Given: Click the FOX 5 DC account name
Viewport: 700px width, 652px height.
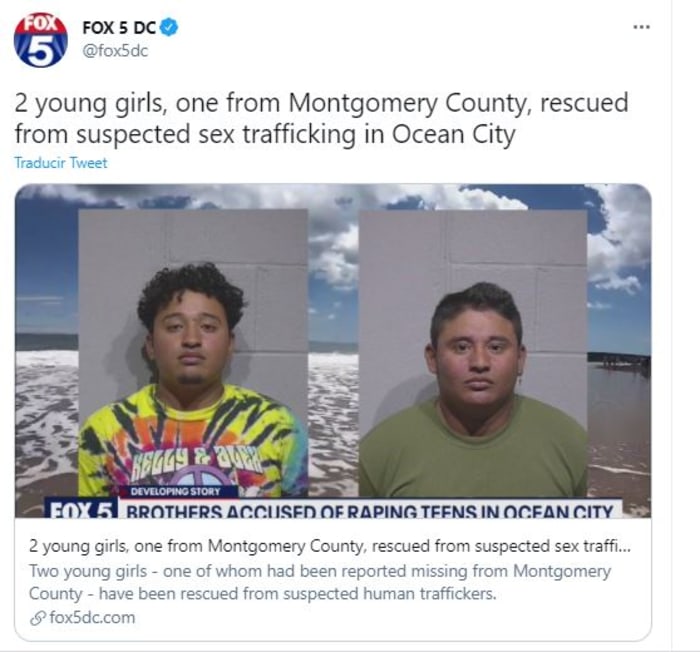Looking at the screenshot, I should pyautogui.click(x=119, y=28).
